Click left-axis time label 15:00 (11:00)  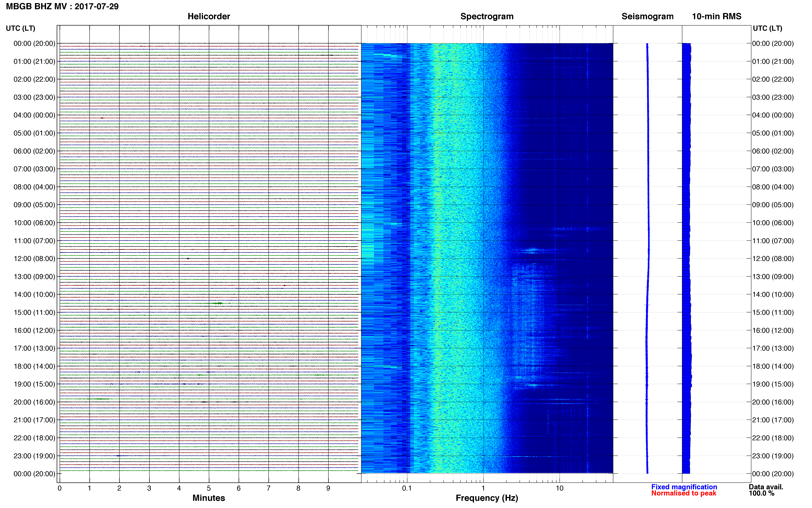[x=34, y=312]
